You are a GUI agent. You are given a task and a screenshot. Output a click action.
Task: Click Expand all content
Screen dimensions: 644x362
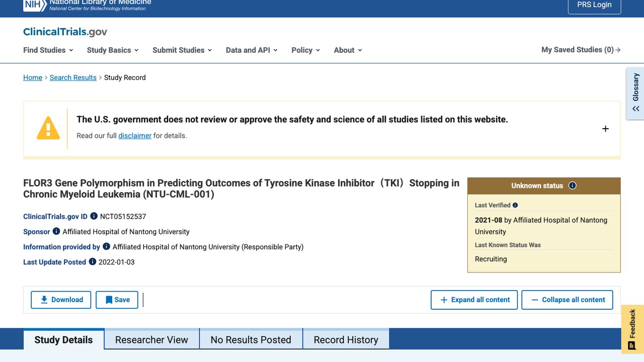pos(474,300)
